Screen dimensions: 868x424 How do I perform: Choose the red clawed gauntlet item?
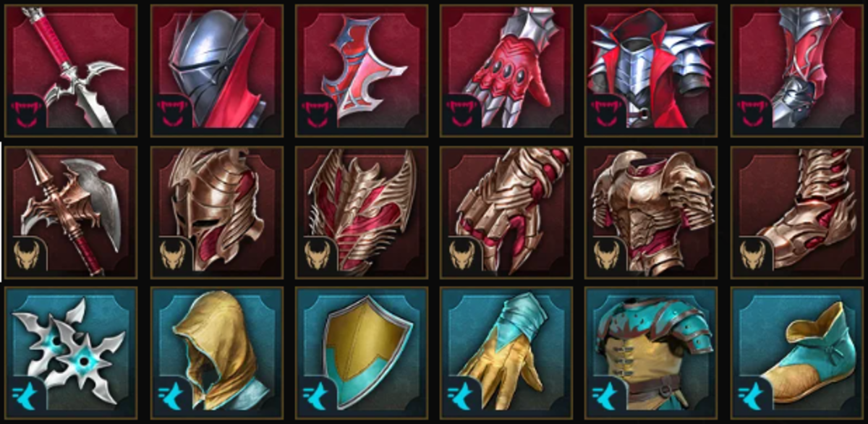pos(506,70)
